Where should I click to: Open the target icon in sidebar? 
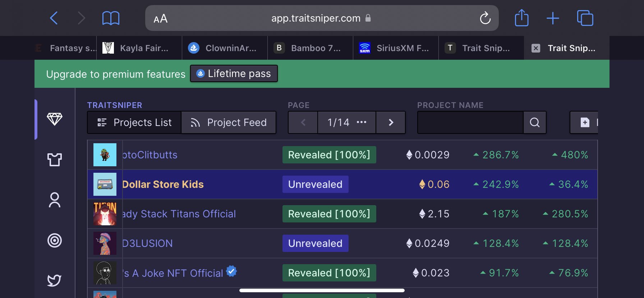(55, 240)
